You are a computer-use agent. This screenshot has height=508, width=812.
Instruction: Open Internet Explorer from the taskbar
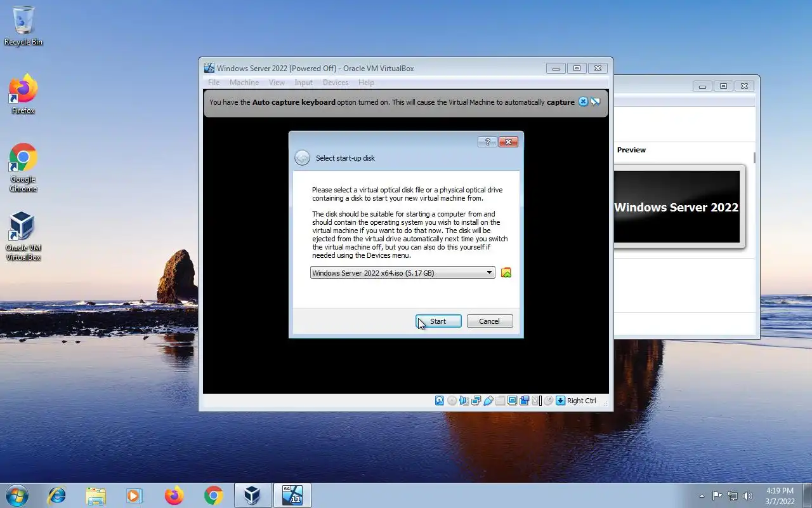[56, 495]
